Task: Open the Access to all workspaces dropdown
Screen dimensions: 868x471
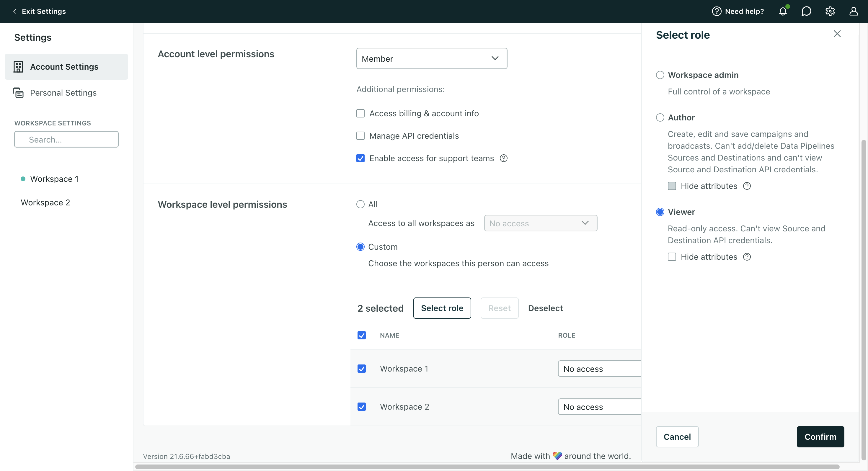Action: click(x=541, y=223)
